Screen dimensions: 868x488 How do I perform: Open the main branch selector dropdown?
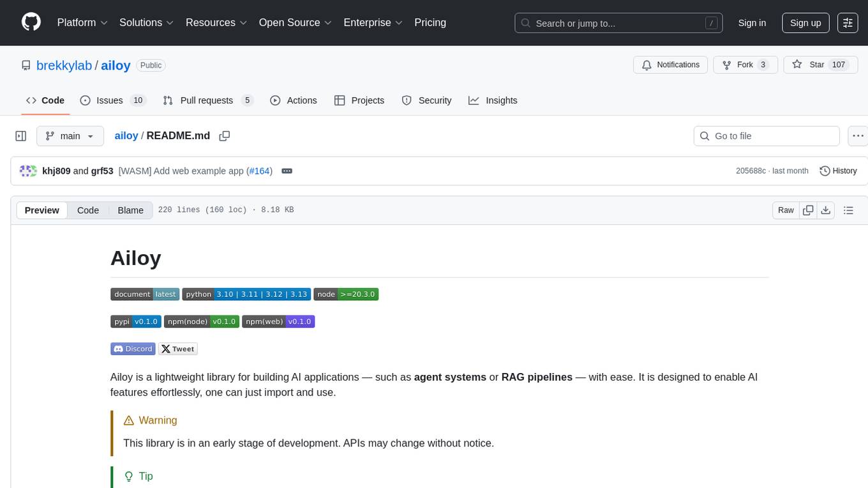coord(70,136)
